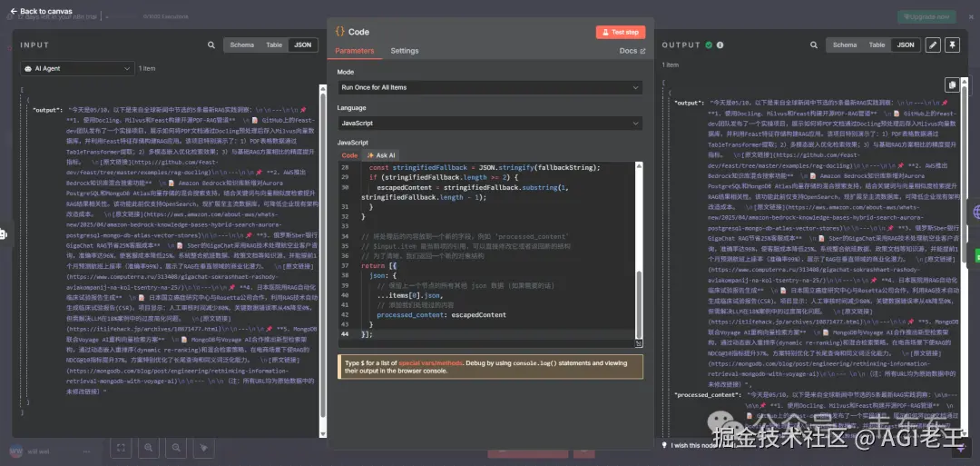Open the Settings tab

pos(405,51)
